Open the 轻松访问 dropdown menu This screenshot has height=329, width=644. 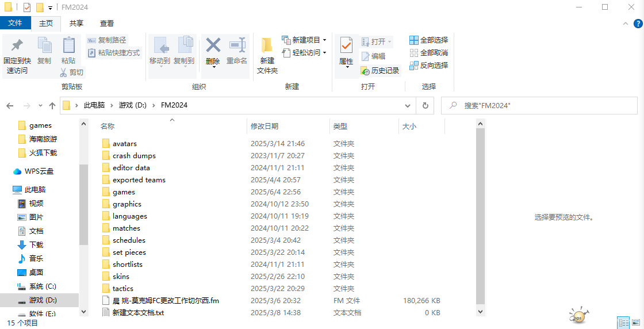tap(324, 53)
